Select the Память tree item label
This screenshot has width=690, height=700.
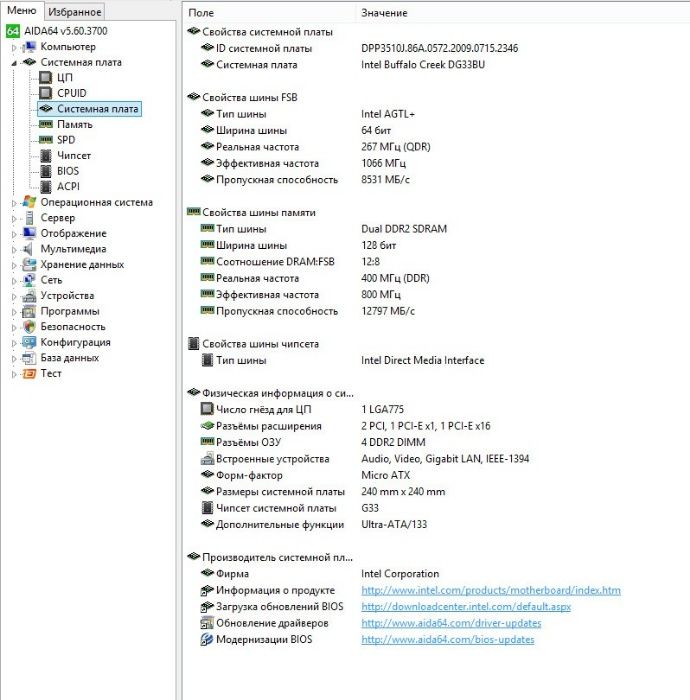click(75, 124)
